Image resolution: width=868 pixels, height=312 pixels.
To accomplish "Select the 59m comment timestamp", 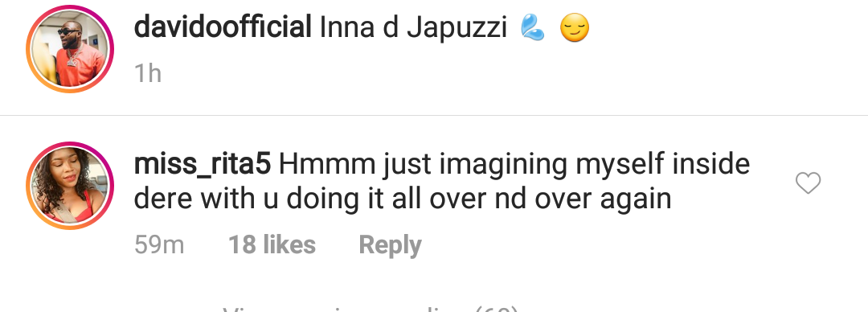I will coord(159,245).
